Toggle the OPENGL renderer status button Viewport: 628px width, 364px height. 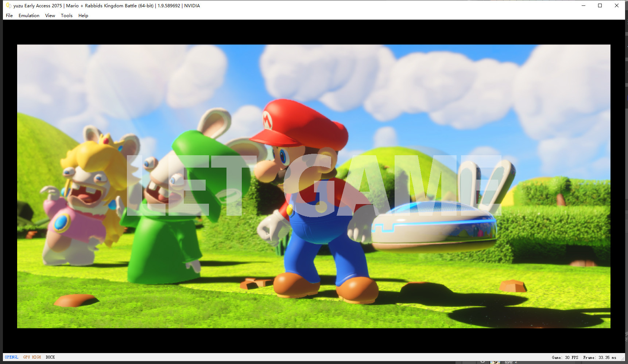(x=12, y=357)
